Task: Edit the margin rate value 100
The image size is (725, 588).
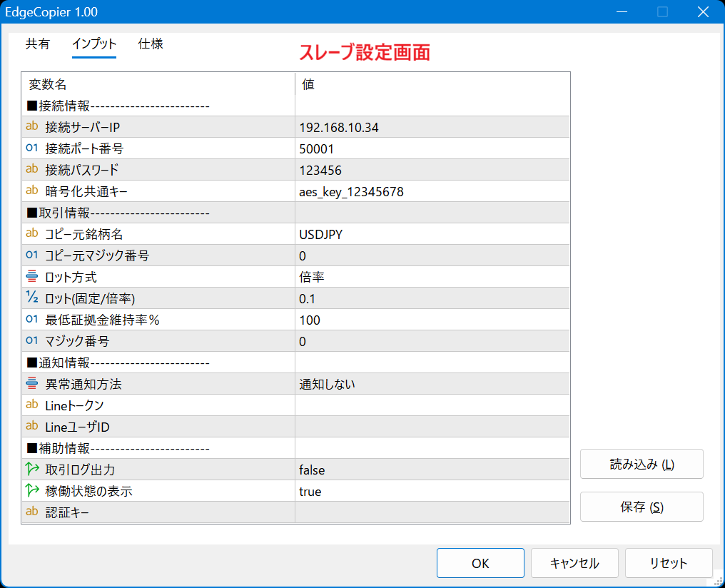Action: point(432,320)
